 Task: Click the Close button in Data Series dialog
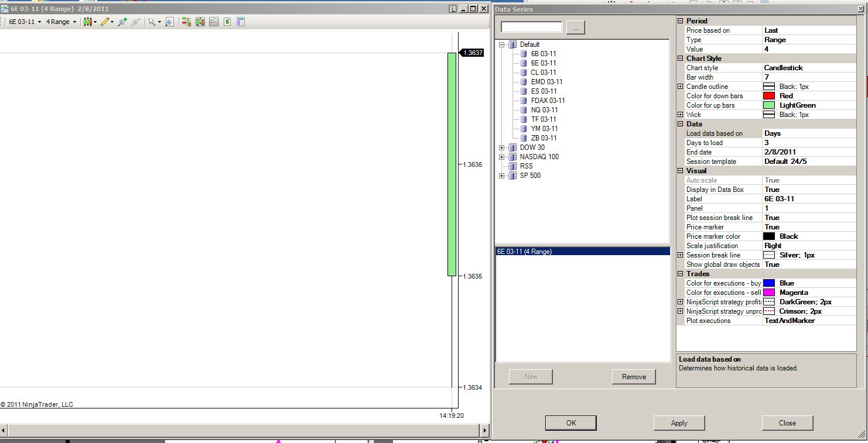coord(788,423)
